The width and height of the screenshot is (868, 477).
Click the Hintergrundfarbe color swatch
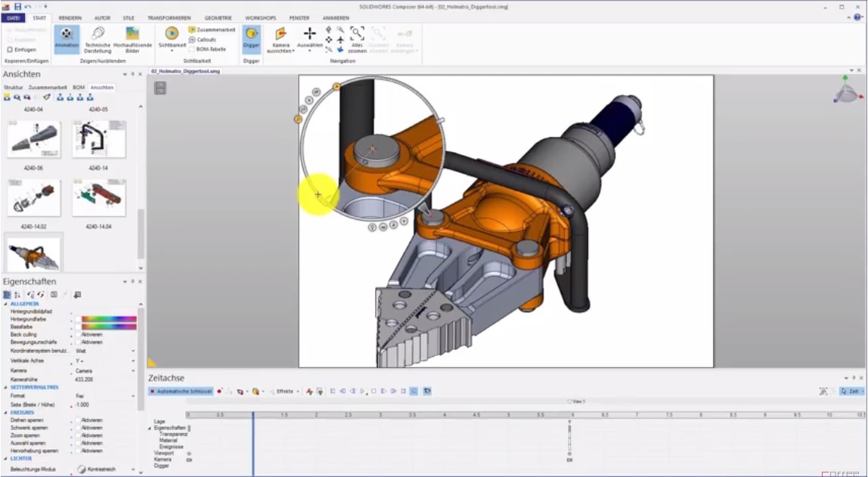[x=104, y=321]
